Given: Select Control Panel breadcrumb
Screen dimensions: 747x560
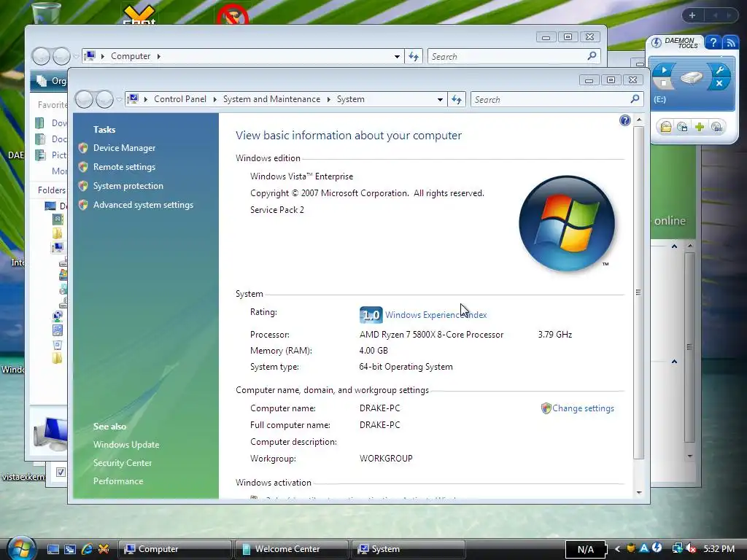Looking at the screenshot, I should 180,99.
